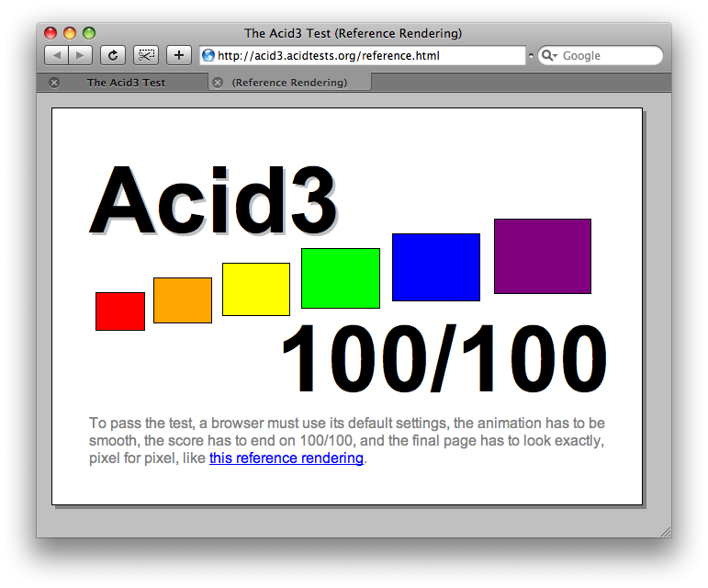Click the yellow rectangle
The image size is (708, 588).
(256, 289)
